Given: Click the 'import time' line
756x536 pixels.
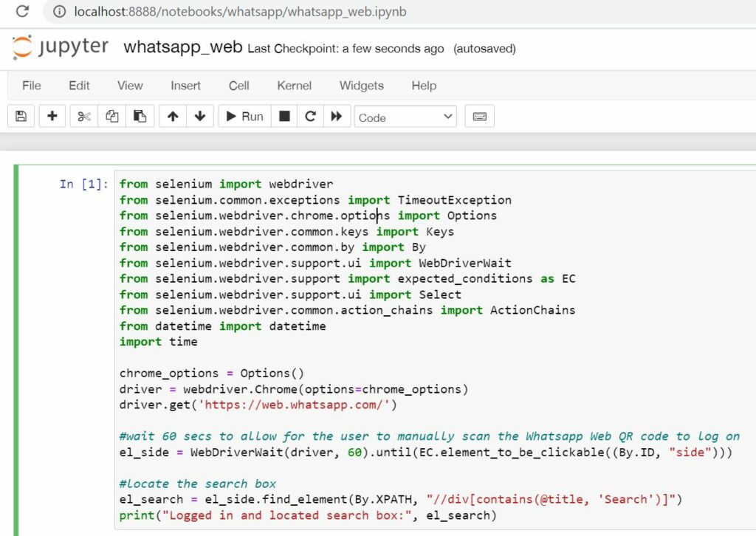Looking at the screenshot, I should [x=158, y=342].
